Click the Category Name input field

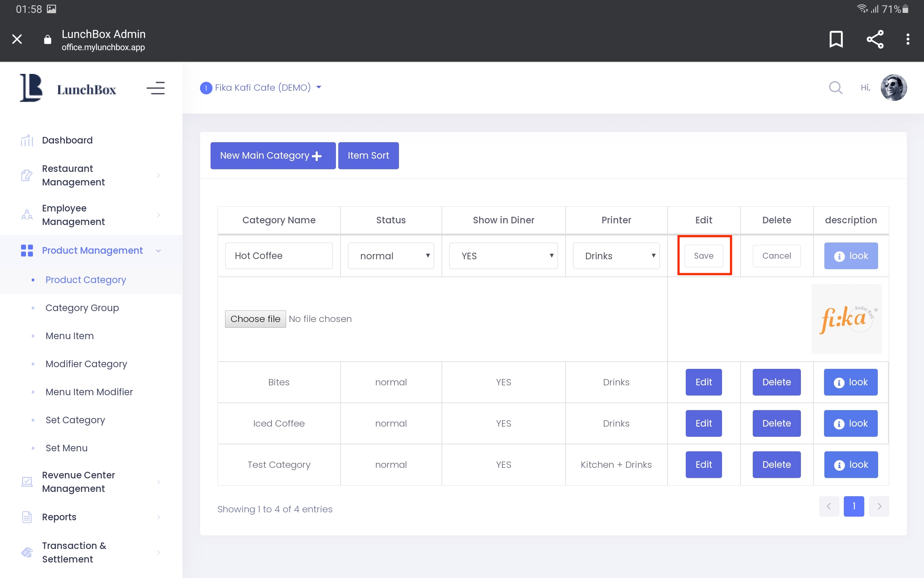point(279,256)
